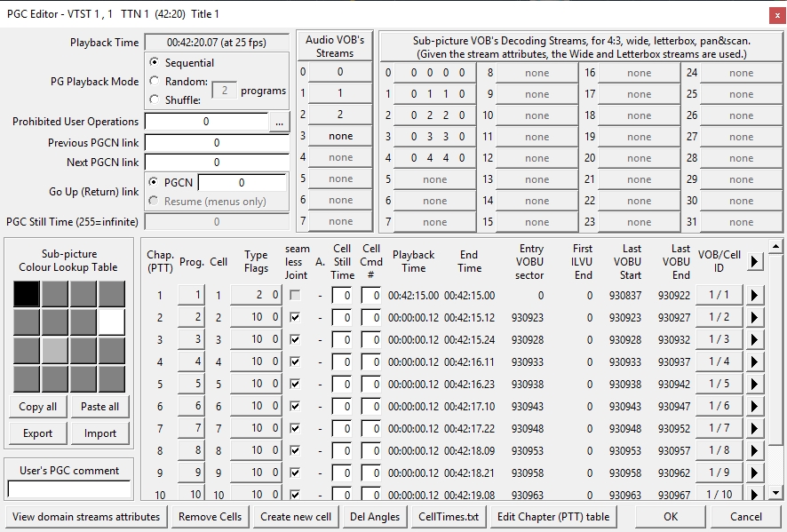Toggle seamless joint checkbox for chapter 5
Image resolution: width=787 pixels, height=532 pixels.
[295, 384]
